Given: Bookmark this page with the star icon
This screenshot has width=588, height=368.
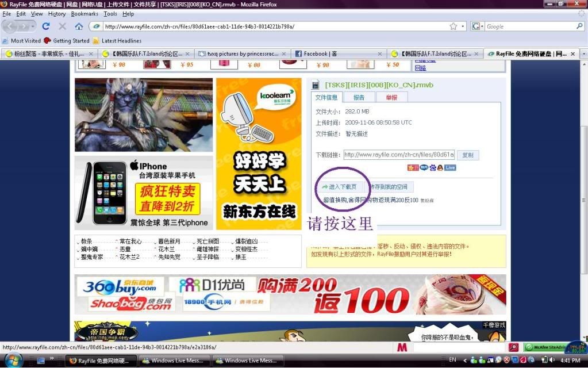Looking at the screenshot, I should [x=454, y=26].
